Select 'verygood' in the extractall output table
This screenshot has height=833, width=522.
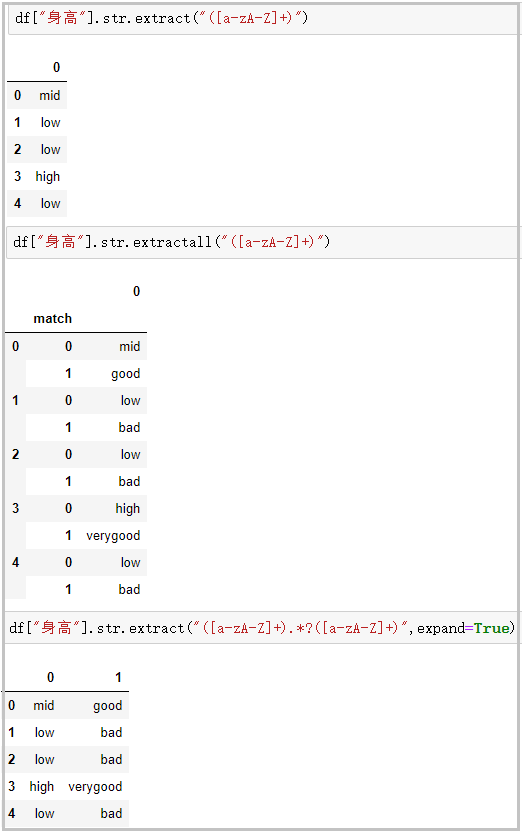click(113, 536)
